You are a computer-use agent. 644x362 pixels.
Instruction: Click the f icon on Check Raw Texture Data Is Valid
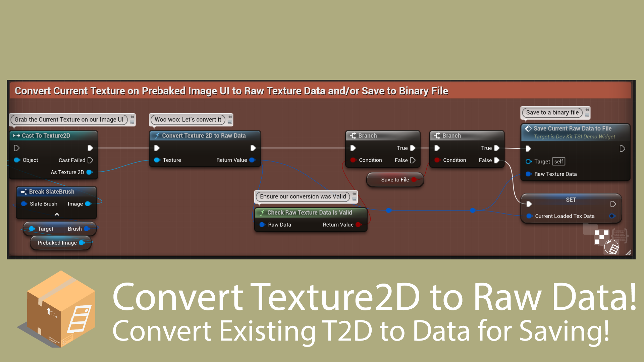[262, 212]
